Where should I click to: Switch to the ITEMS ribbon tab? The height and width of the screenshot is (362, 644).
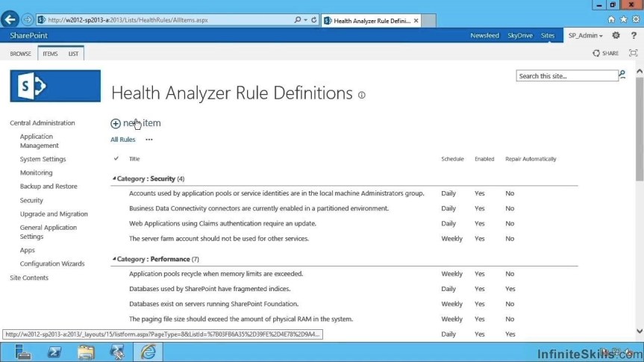pos(50,54)
